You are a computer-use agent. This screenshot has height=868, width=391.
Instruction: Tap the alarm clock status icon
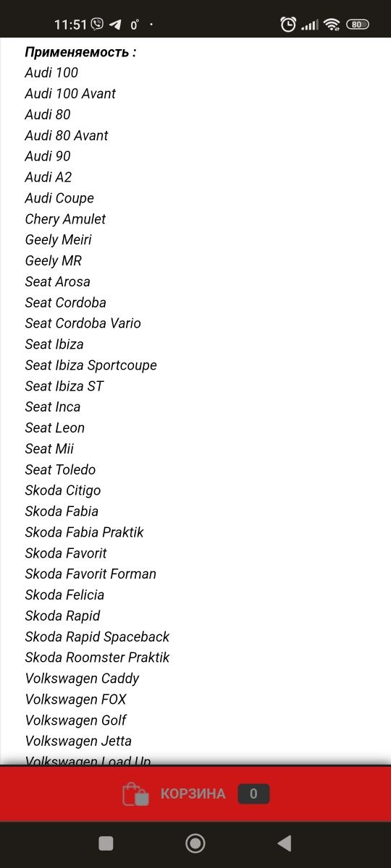pyautogui.click(x=288, y=24)
